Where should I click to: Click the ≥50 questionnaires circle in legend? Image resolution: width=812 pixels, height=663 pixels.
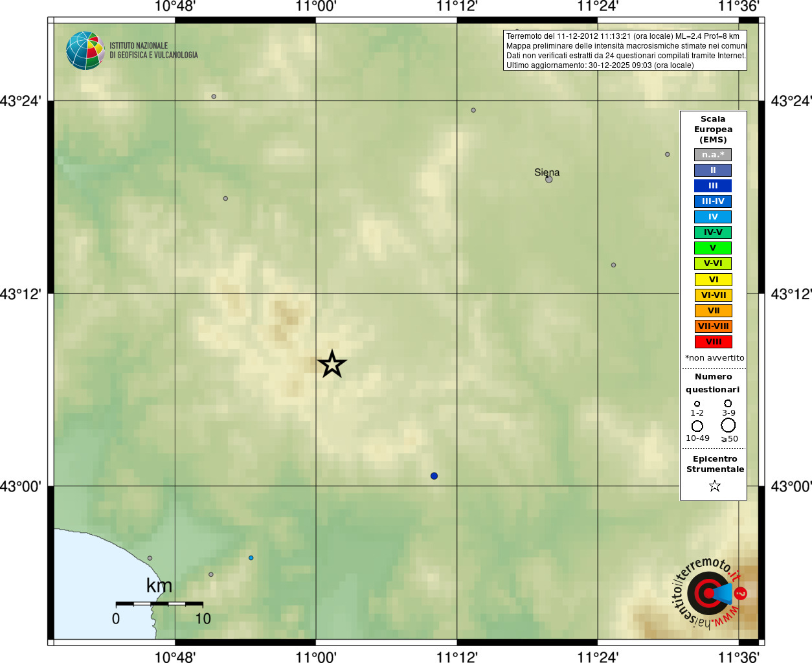pyautogui.click(x=728, y=425)
